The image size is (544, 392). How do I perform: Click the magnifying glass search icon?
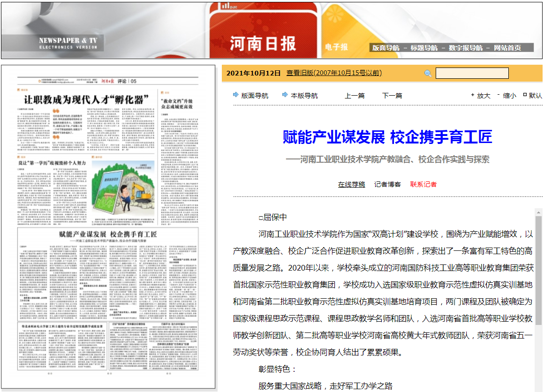point(428,73)
